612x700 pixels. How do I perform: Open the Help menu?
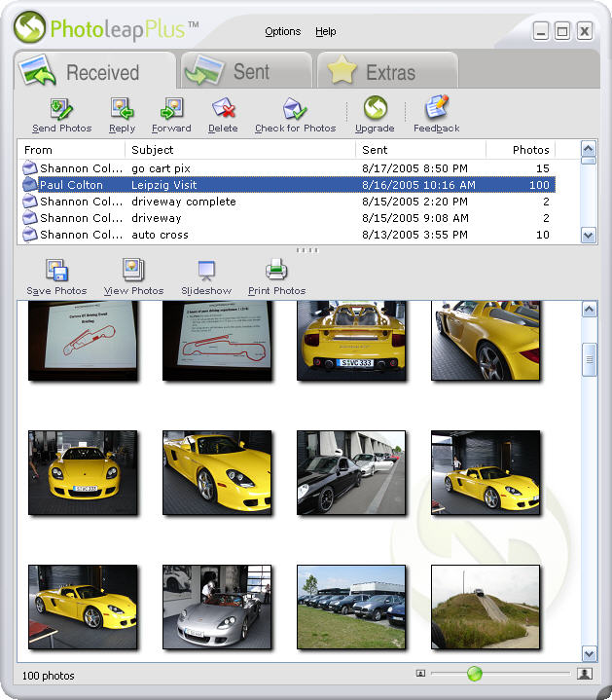[326, 32]
